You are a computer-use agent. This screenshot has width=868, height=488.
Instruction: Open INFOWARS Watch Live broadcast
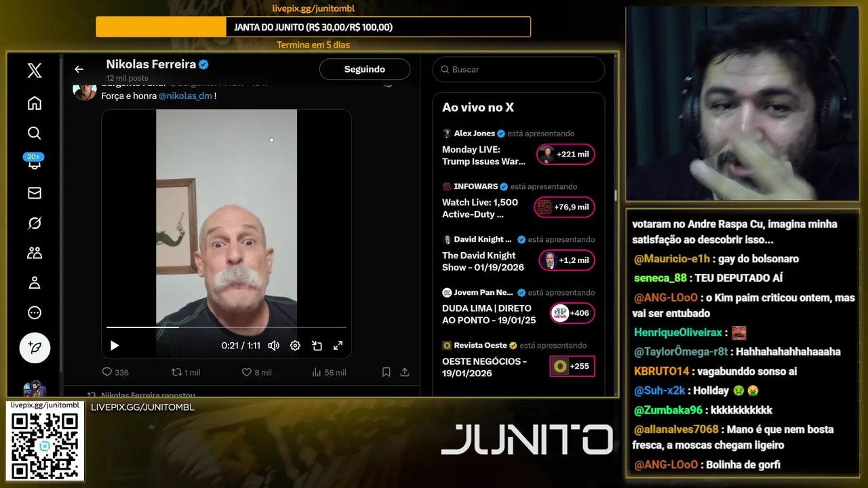[x=480, y=208]
